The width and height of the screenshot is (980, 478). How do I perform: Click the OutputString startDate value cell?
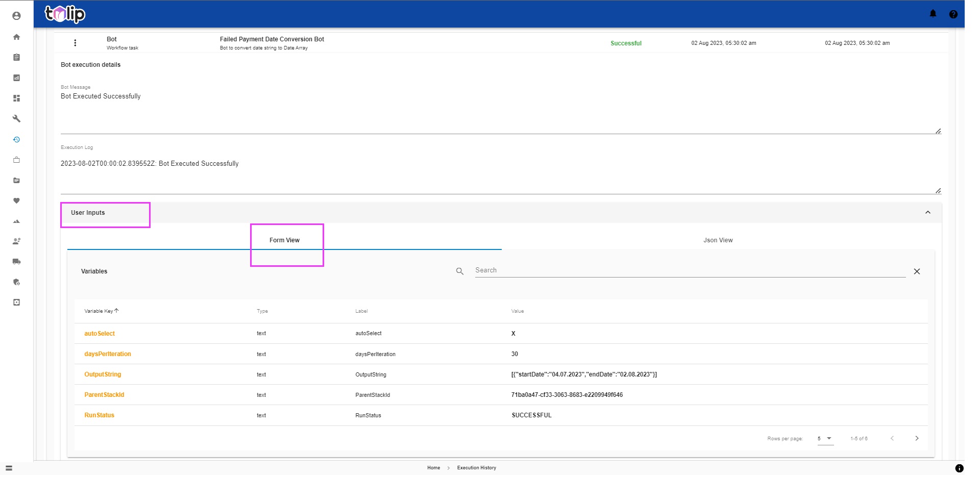tap(584, 374)
